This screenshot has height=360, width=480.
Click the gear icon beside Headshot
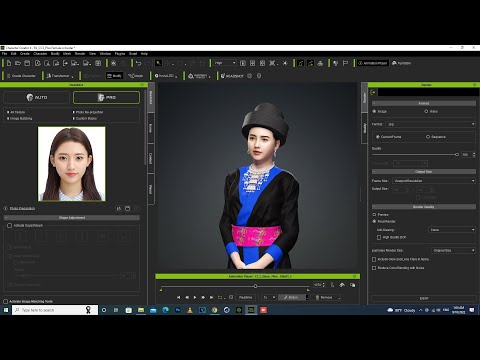coord(250,76)
